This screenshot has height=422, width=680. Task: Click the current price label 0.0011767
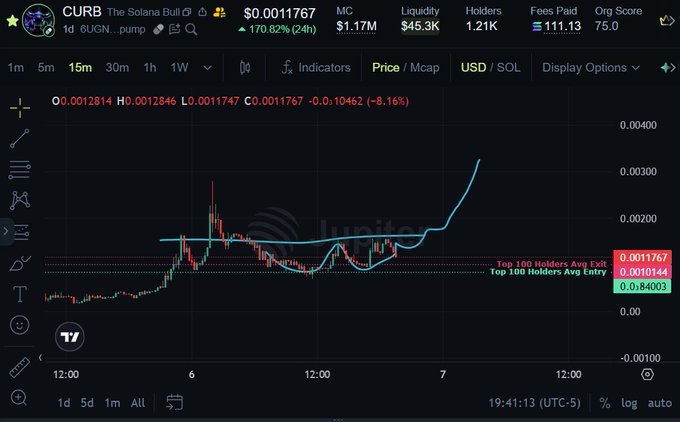[x=642, y=258]
